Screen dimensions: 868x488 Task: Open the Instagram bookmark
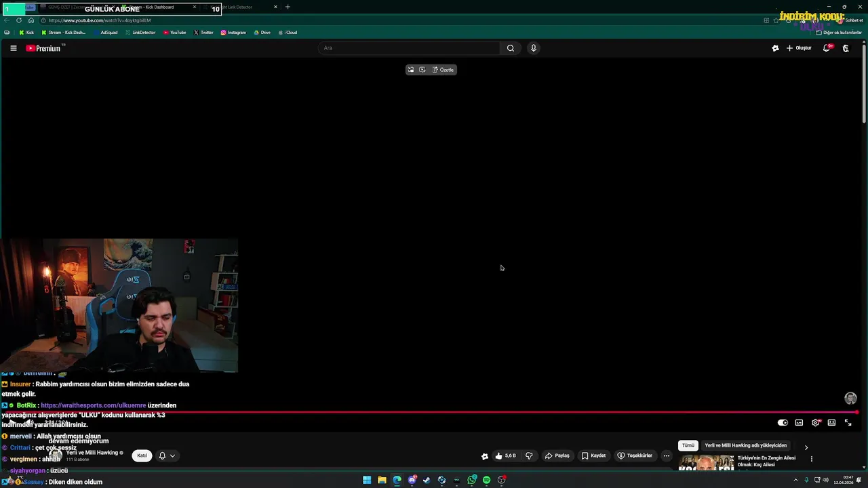click(233, 33)
